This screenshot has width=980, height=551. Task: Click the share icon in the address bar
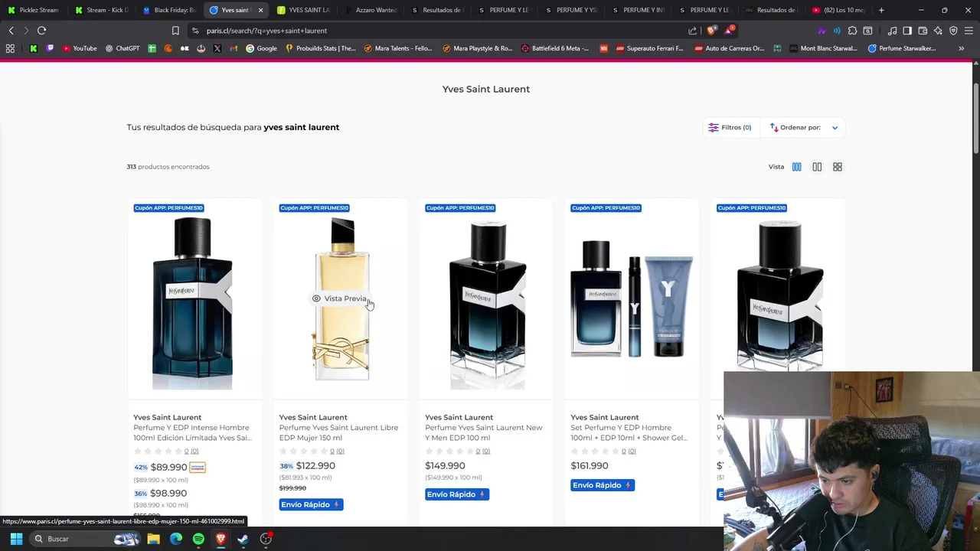693,31
